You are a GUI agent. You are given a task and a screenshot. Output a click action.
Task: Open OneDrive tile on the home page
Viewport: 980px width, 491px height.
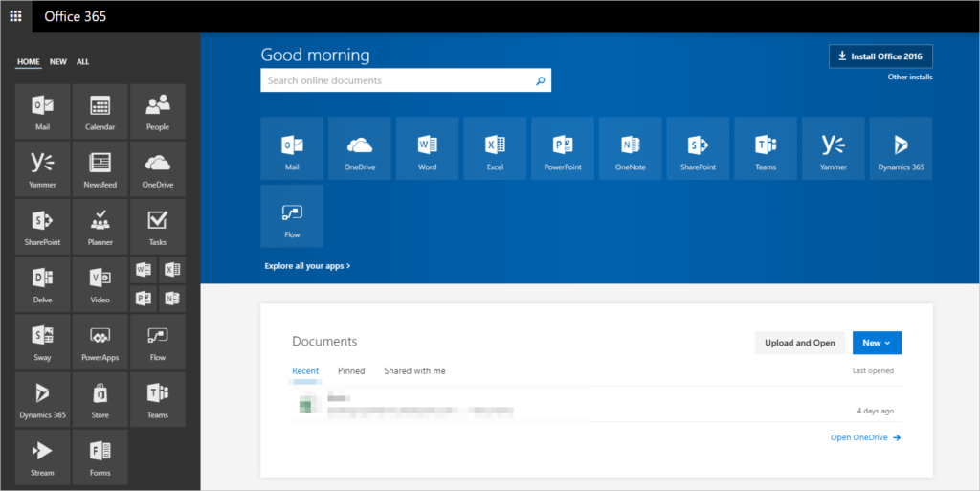point(360,148)
